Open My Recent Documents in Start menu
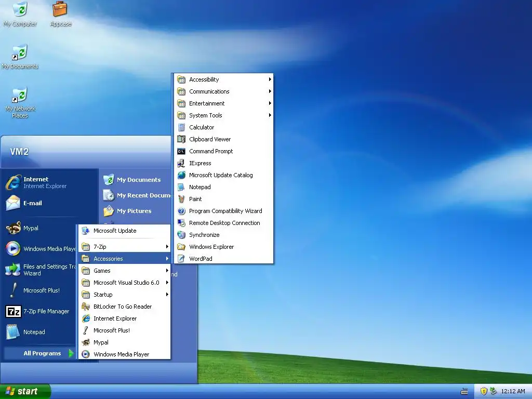The width and height of the screenshot is (532, 399). [x=137, y=195]
